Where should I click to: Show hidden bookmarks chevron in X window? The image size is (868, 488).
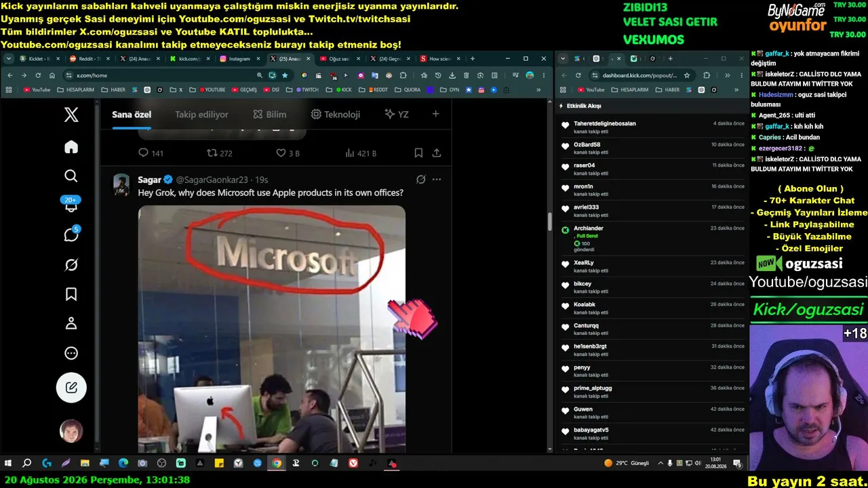539,89
